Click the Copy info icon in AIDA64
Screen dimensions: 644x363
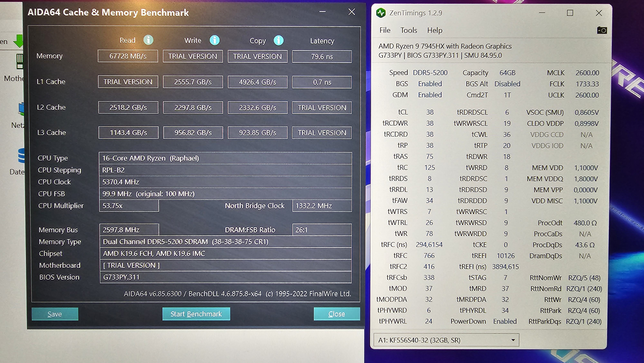(x=279, y=40)
